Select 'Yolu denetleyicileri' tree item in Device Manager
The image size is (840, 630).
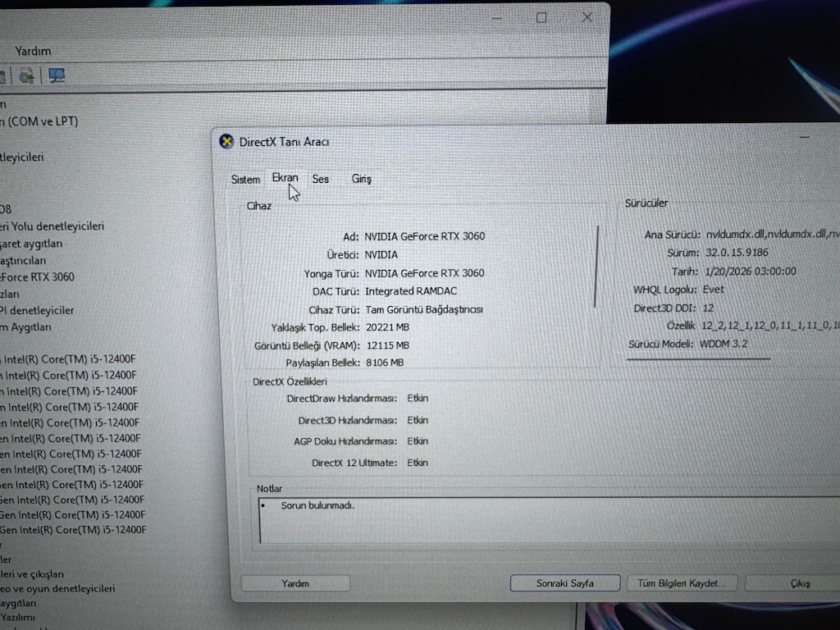point(52,226)
